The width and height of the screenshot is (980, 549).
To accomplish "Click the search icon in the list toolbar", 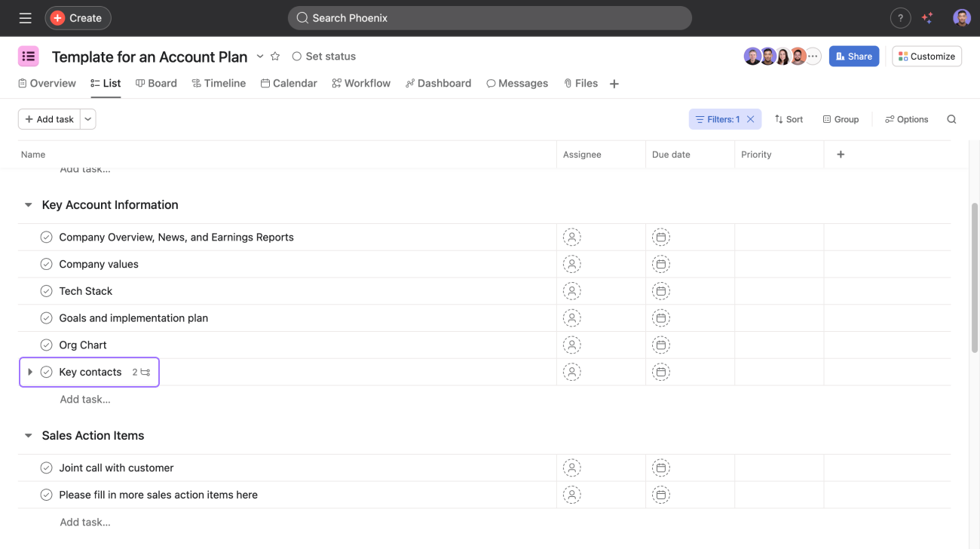I will 951,119.
